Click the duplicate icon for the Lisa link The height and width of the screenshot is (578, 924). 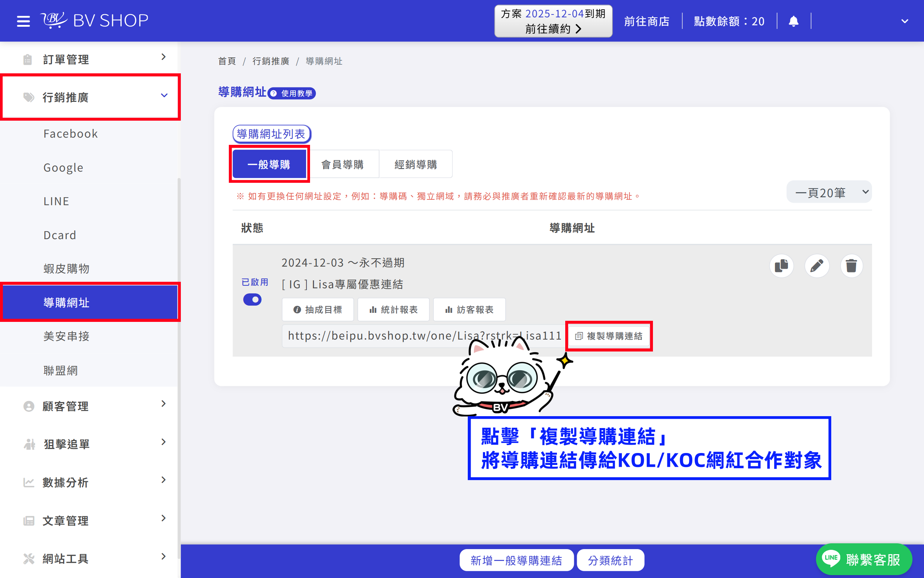781,266
